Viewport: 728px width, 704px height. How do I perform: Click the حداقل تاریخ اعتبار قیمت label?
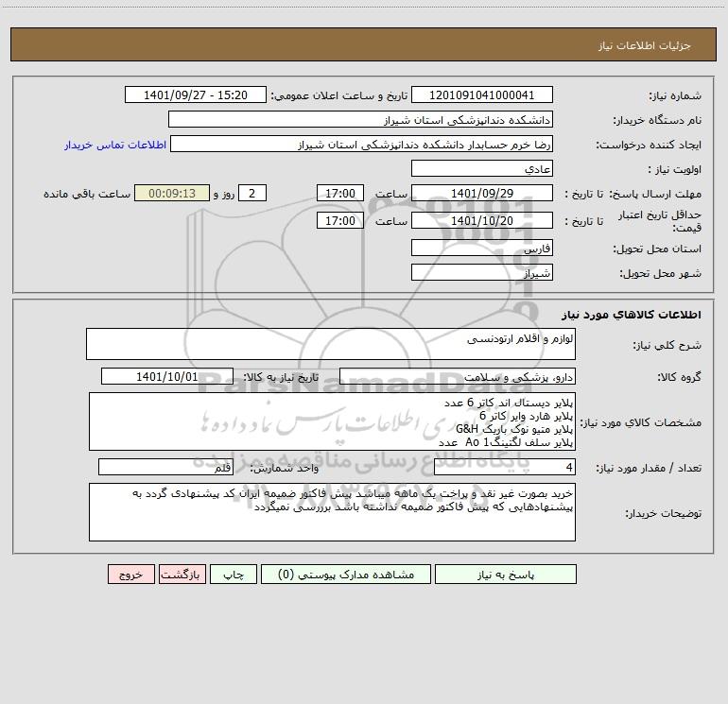(x=660, y=221)
